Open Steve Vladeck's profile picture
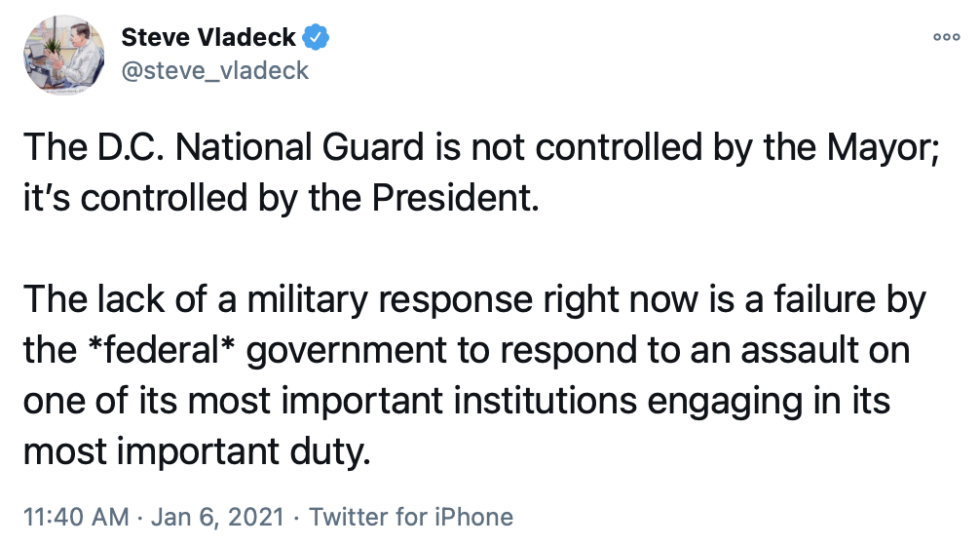 coord(63,55)
